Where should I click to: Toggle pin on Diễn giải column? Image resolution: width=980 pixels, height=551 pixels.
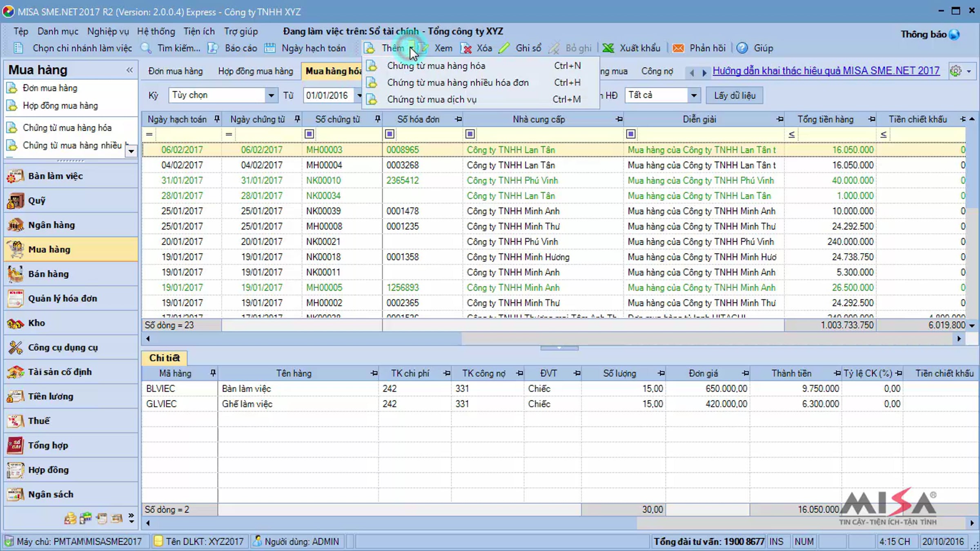(780, 119)
